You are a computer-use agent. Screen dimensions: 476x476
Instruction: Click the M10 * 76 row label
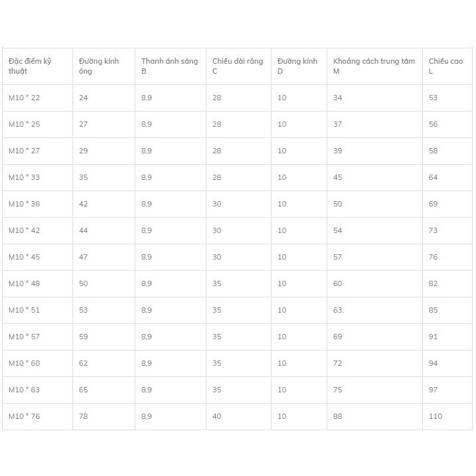click(25, 416)
